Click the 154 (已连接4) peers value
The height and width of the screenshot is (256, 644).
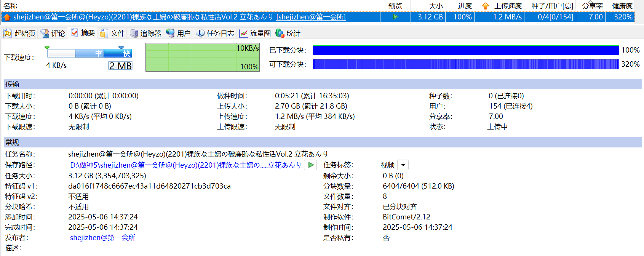pos(511,106)
